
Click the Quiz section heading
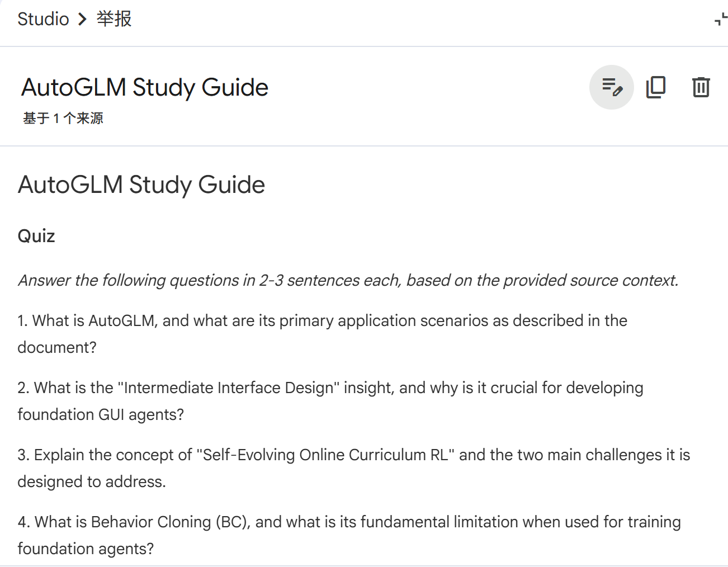[x=36, y=236]
